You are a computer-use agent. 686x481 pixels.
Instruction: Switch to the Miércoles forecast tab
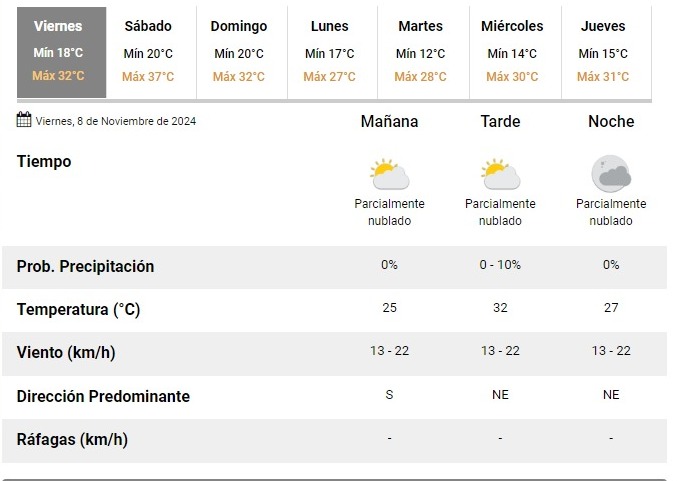coord(512,51)
